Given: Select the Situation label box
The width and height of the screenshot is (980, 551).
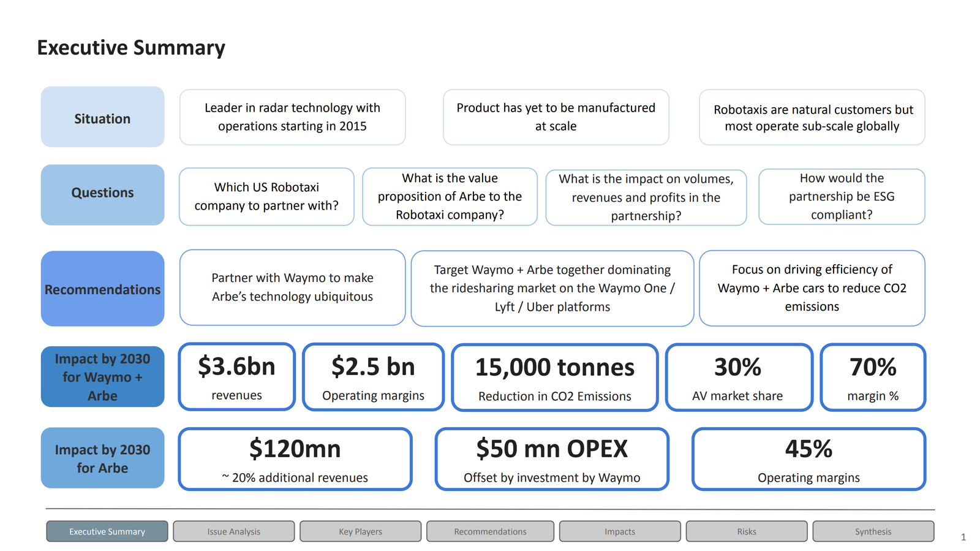Looking at the screenshot, I should click(x=102, y=117).
